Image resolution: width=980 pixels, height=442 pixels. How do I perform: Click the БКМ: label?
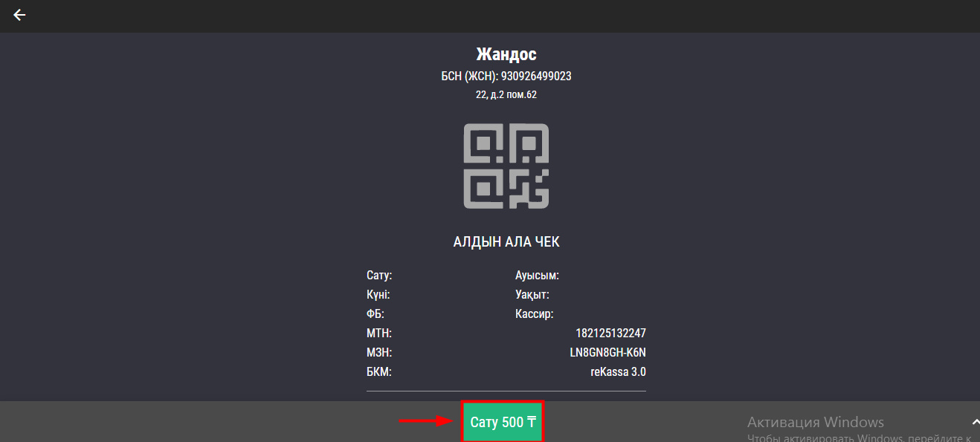coord(379,372)
